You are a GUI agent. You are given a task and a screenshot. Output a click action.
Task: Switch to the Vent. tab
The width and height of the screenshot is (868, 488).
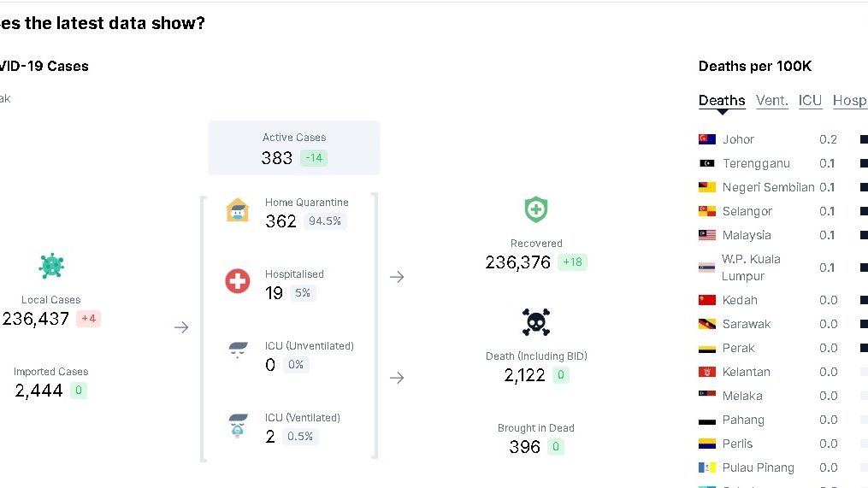772,101
